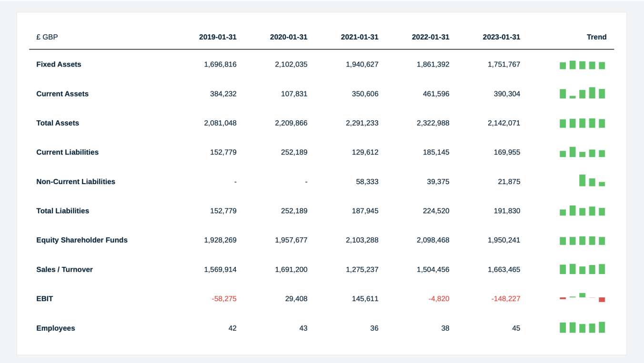Click Current Liabilities value 169,955
644x363 pixels.
pyautogui.click(x=507, y=152)
